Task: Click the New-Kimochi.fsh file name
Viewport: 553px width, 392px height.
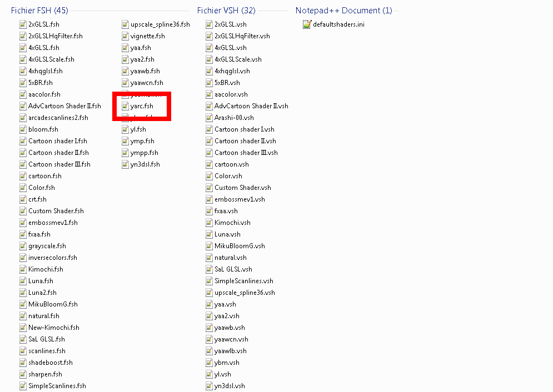Action: (x=53, y=328)
